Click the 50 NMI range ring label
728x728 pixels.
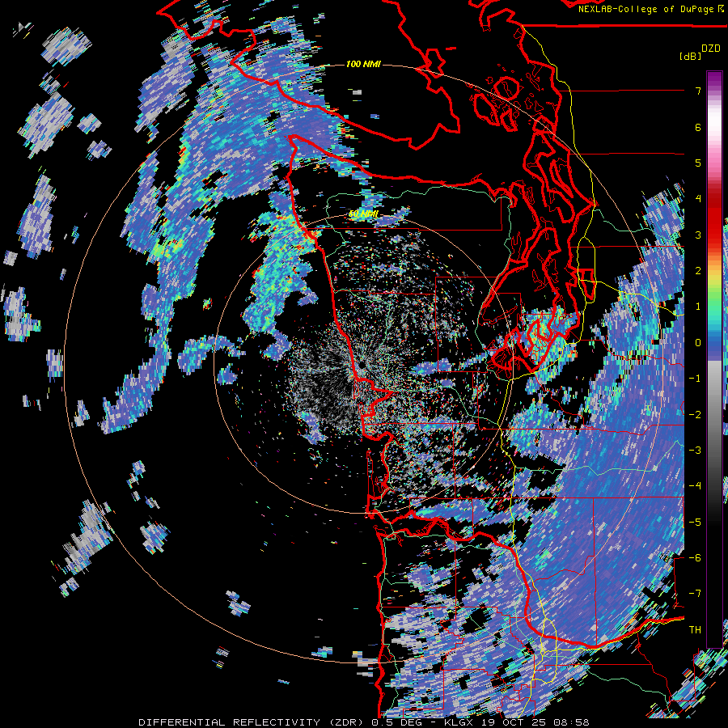[363, 214]
